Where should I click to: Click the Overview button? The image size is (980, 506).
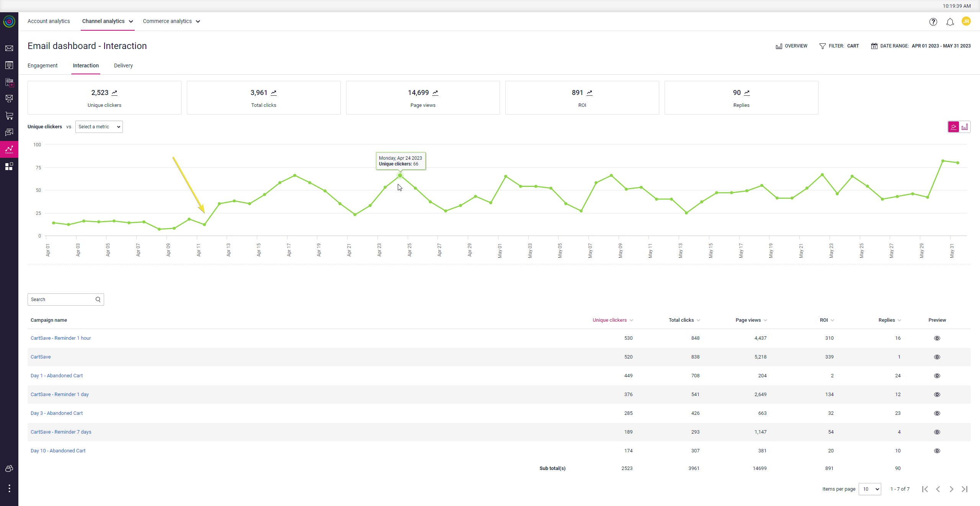[x=791, y=46]
